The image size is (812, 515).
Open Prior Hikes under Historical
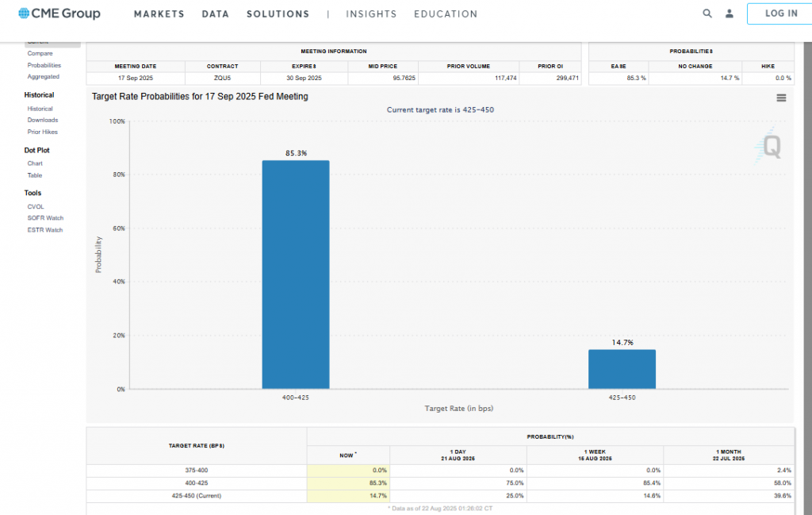(x=42, y=132)
